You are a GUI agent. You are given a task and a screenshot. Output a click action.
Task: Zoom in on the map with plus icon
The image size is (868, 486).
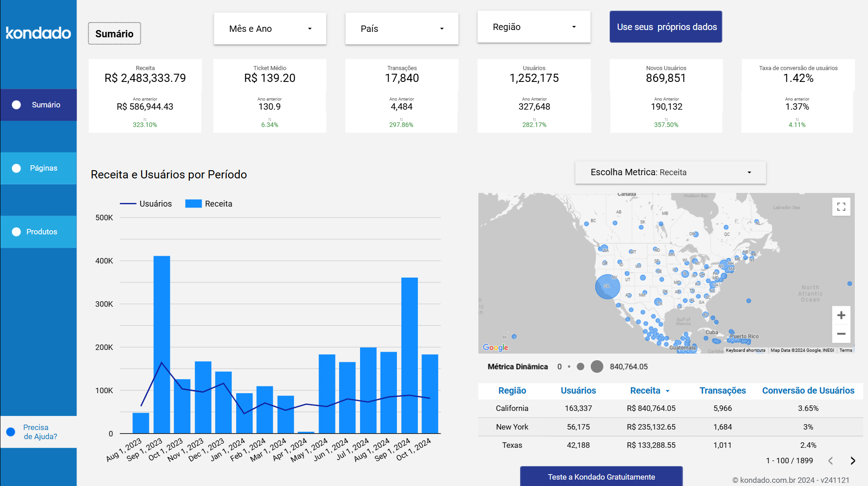(842, 314)
